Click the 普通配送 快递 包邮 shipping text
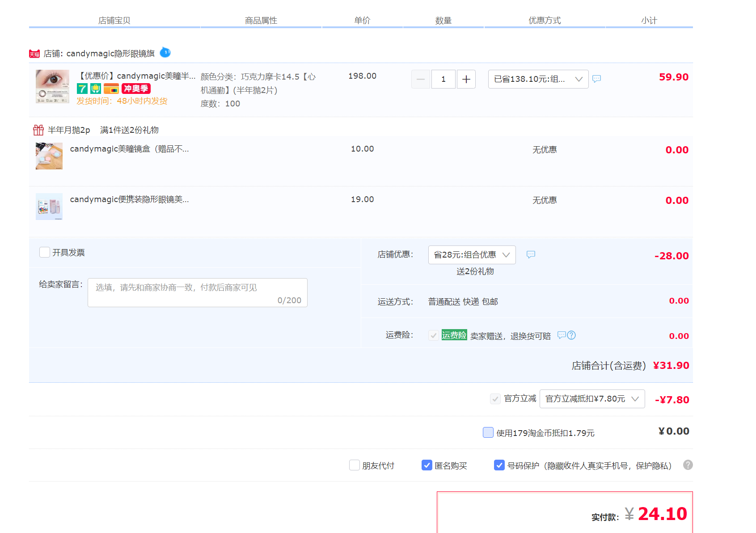This screenshot has width=756, height=533. [x=463, y=302]
